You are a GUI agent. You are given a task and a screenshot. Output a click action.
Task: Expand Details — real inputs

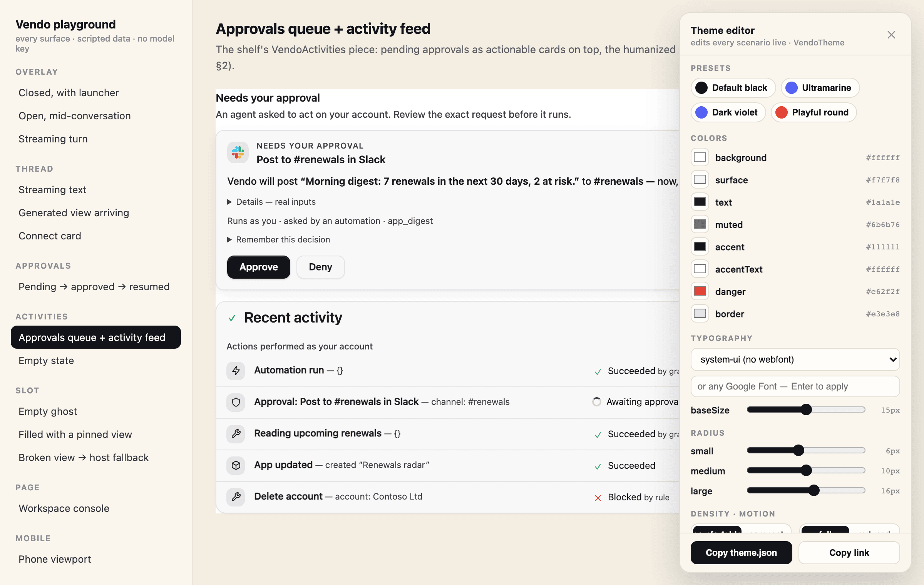[271, 202]
